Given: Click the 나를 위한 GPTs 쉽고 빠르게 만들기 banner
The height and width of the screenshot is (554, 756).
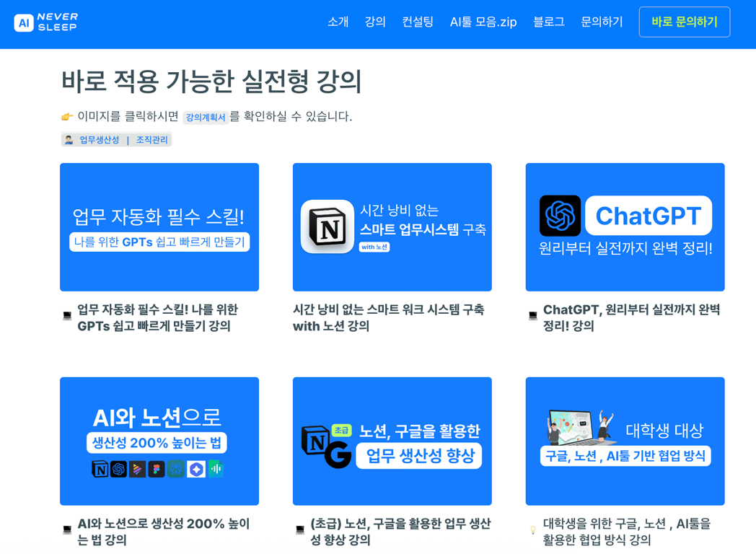Looking at the screenshot, I should click(159, 242).
